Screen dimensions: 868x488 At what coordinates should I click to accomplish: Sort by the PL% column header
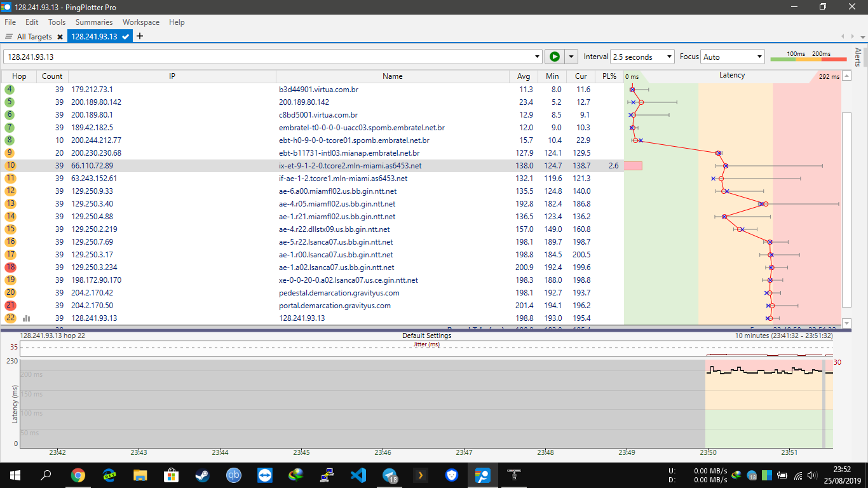[609, 76]
